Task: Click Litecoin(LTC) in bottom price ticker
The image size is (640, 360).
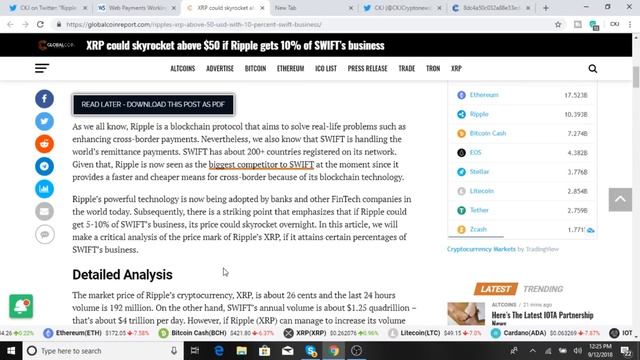Action: click(x=420, y=333)
